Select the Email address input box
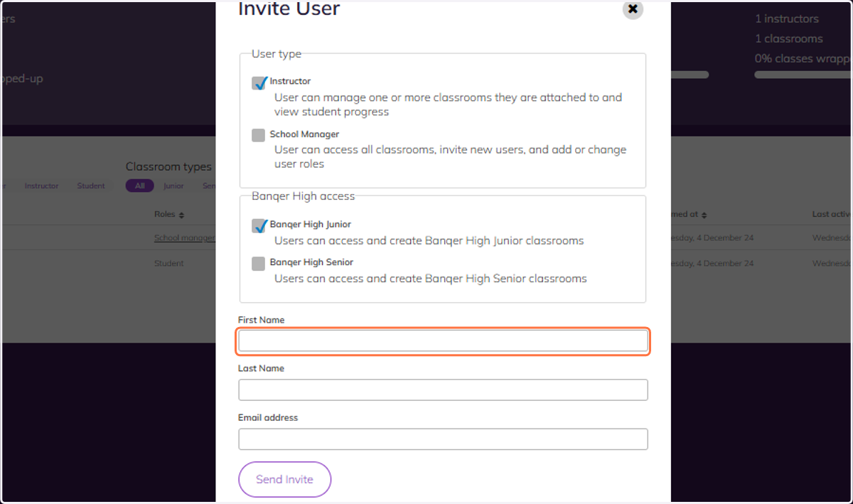The image size is (853, 504). pos(443,439)
